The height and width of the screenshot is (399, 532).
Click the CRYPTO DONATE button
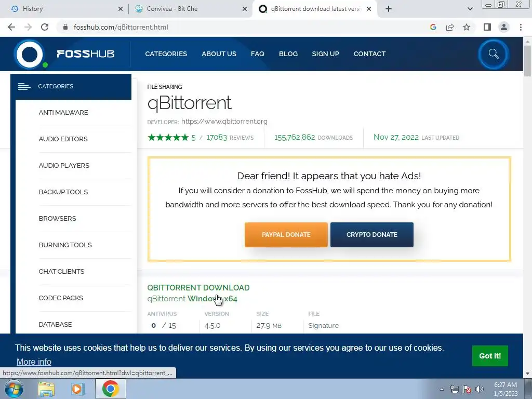[x=372, y=235]
